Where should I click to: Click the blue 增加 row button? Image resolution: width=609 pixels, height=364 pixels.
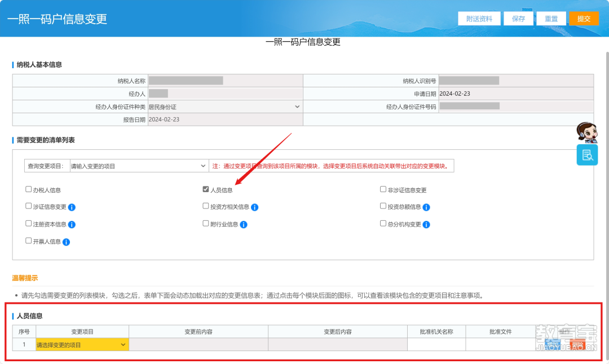click(553, 345)
